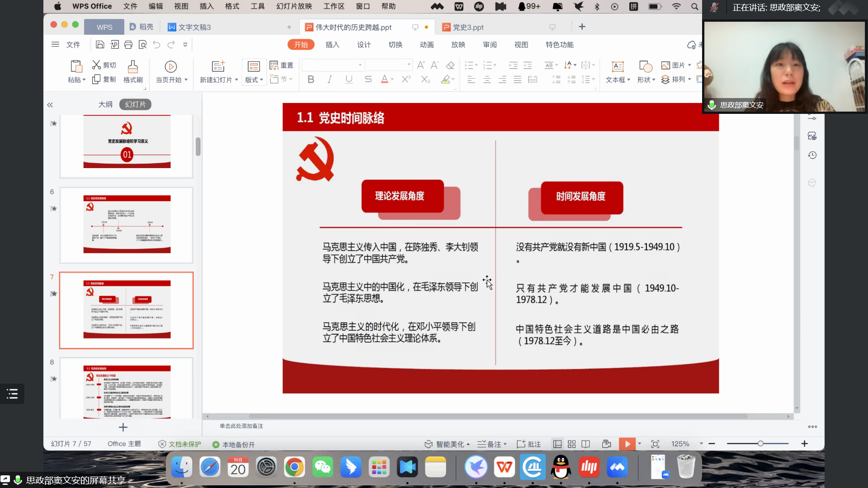Image resolution: width=868 pixels, height=488 pixels.
Task: Click the Cut (剪切) tool
Action: pos(104,65)
